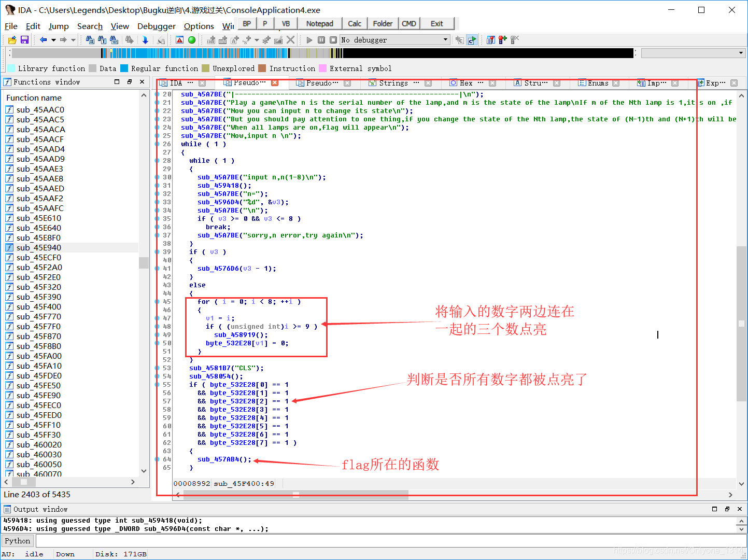Screen dimensions: 748x560
Task: Toggle breakpoint dot at line 64
Action: (158, 459)
